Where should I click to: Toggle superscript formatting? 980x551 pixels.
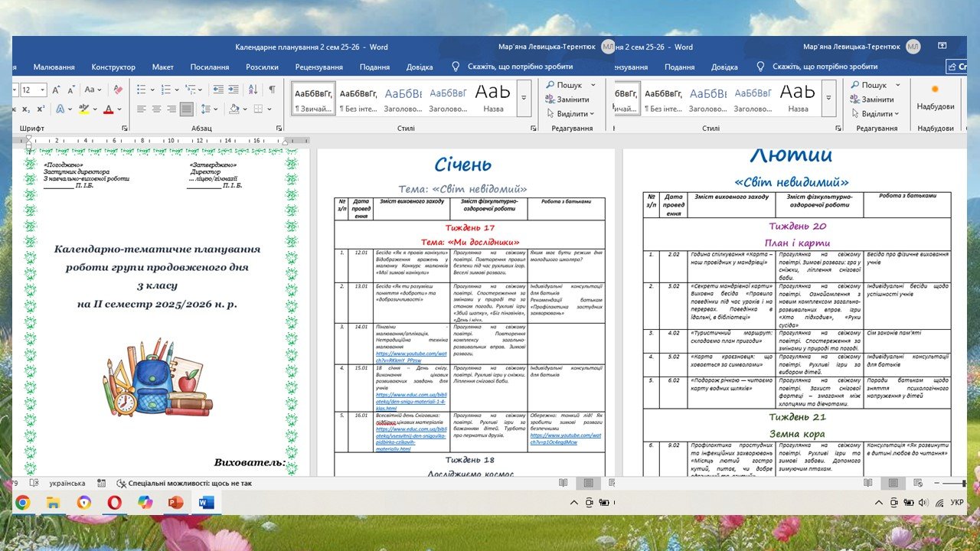point(40,109)
